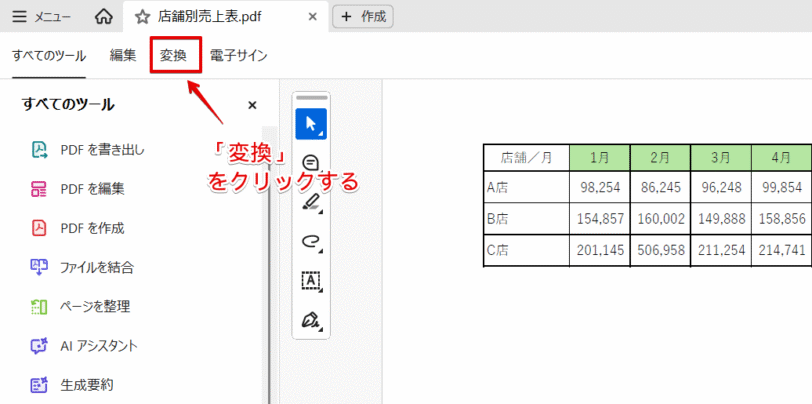The height and width of the screenshot is (404, 812).
Task: Click the cell value 211,254
Action: (722, 250)
